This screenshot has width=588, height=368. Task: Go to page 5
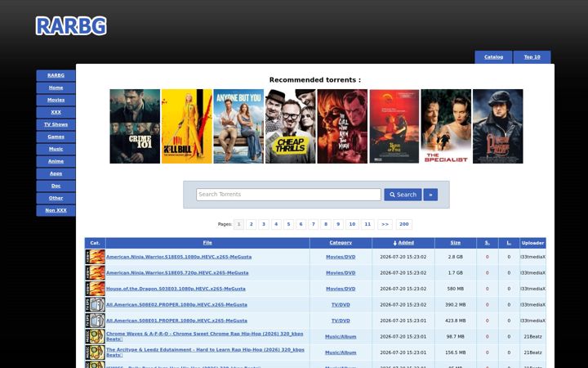(288, 224)
